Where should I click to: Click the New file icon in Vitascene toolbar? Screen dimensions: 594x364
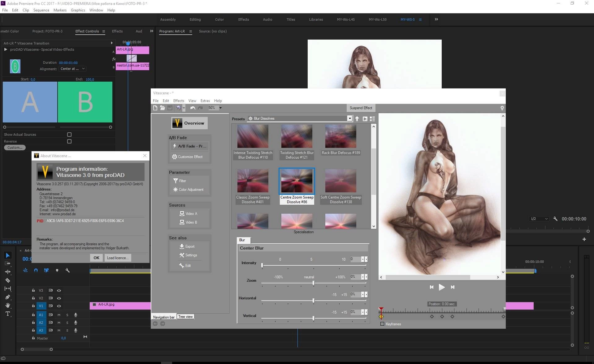(155, 108)
